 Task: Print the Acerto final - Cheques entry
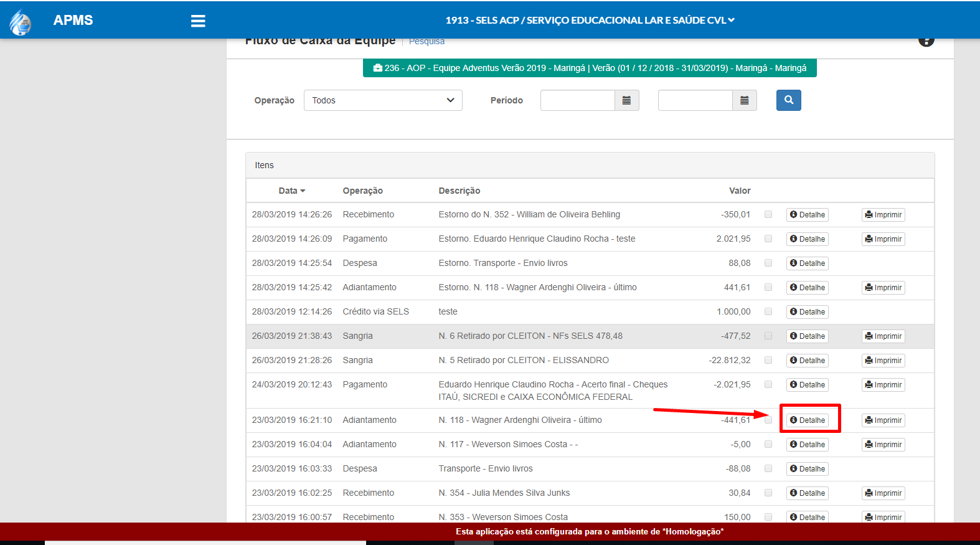pos(883,385)
